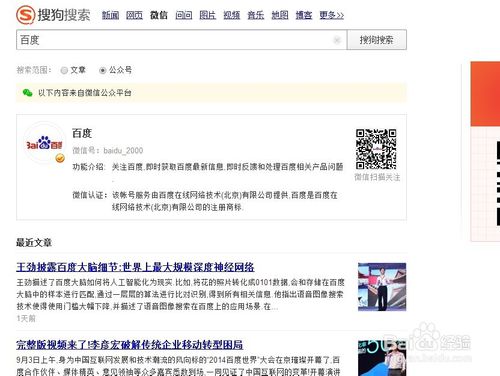
Task: Open the 新闻 tab
Action: click(x=110, y=15)
